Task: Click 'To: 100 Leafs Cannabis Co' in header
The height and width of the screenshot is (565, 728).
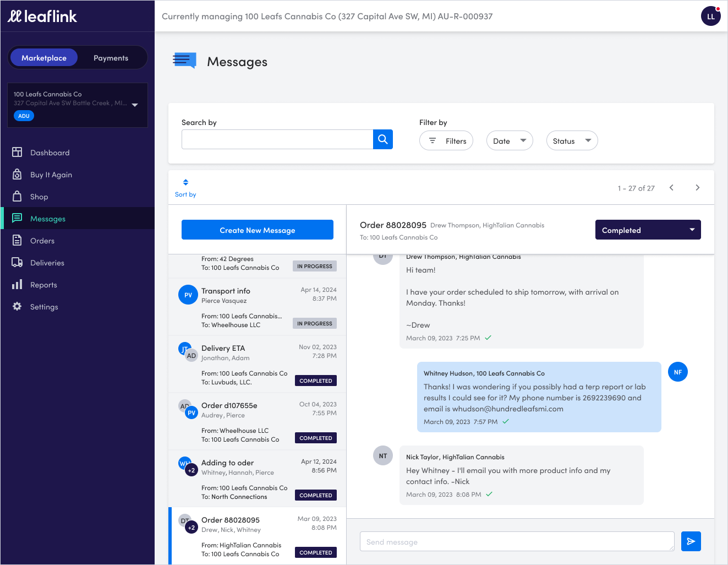Action: pyautogui.click(x=398, y=237)
